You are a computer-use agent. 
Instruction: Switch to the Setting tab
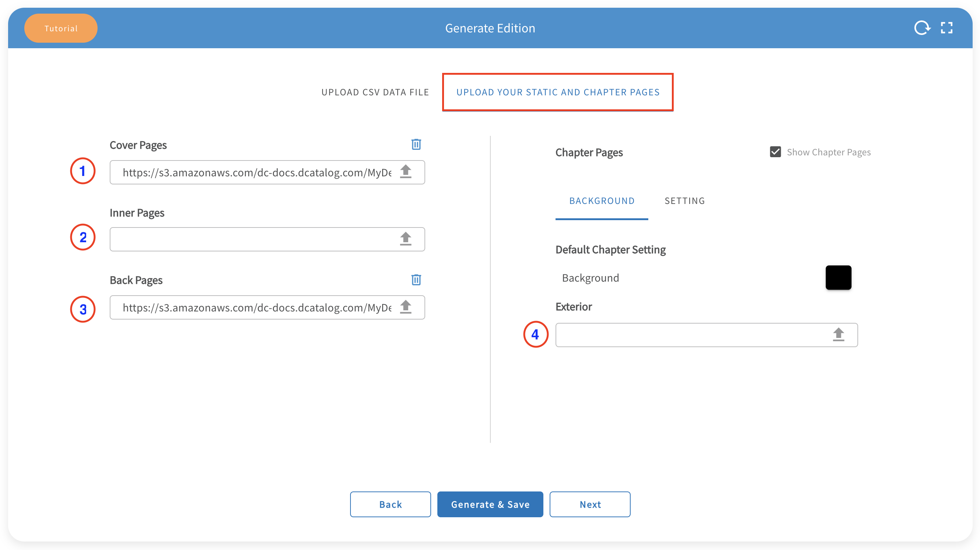click(x=684, y=201)
